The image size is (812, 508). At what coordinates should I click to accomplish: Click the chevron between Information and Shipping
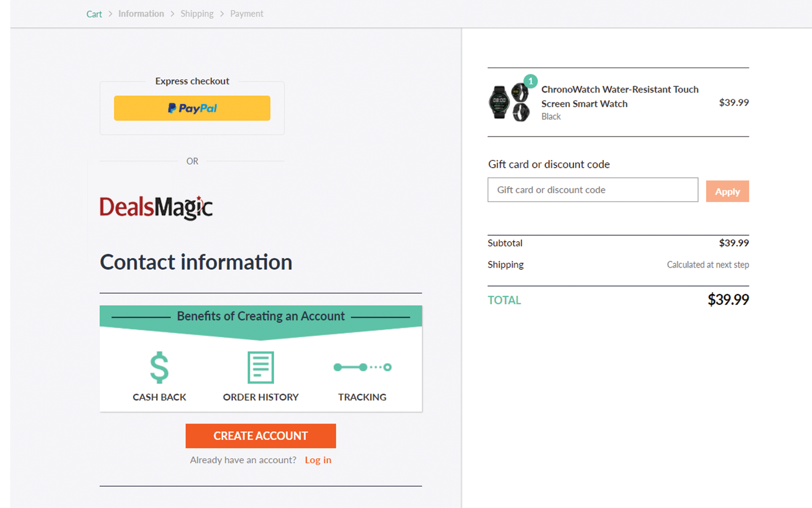click(x=173, y=14)
